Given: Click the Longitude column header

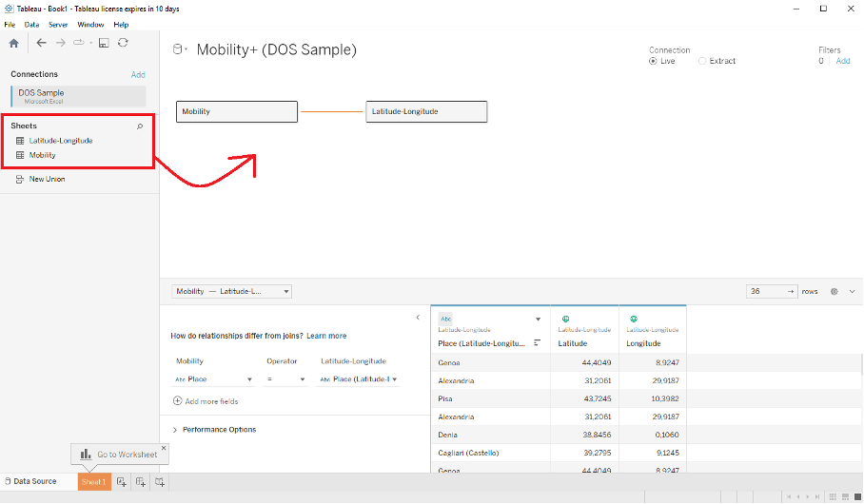Looking at the screenshot, I should pyautogui.click(x=643, y=343).
